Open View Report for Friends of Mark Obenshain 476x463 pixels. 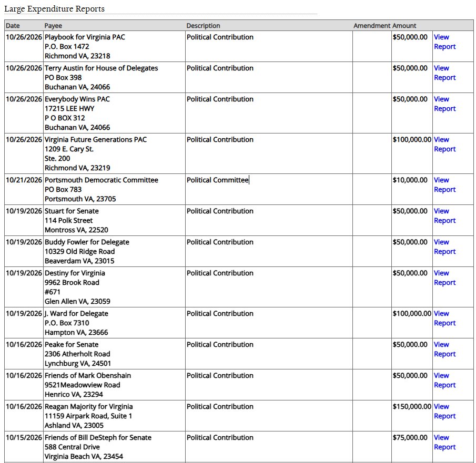[445, 380]
